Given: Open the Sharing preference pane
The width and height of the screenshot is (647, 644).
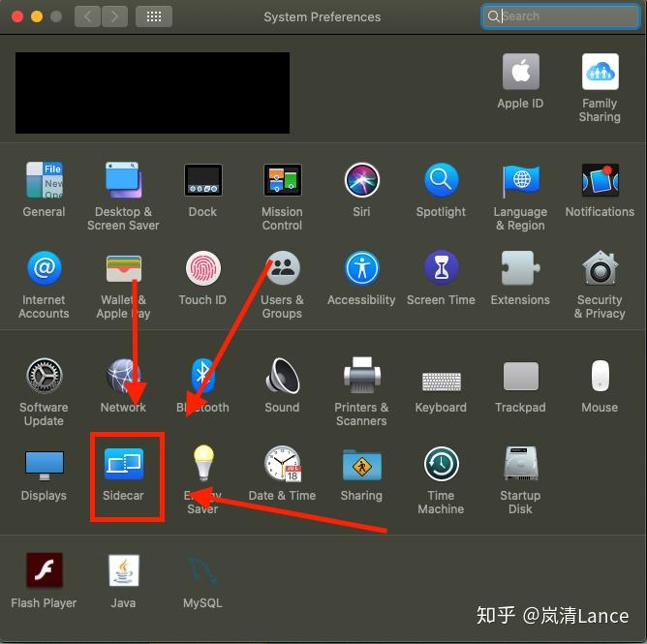Looking at the screenshot, I should click(362, 465).
